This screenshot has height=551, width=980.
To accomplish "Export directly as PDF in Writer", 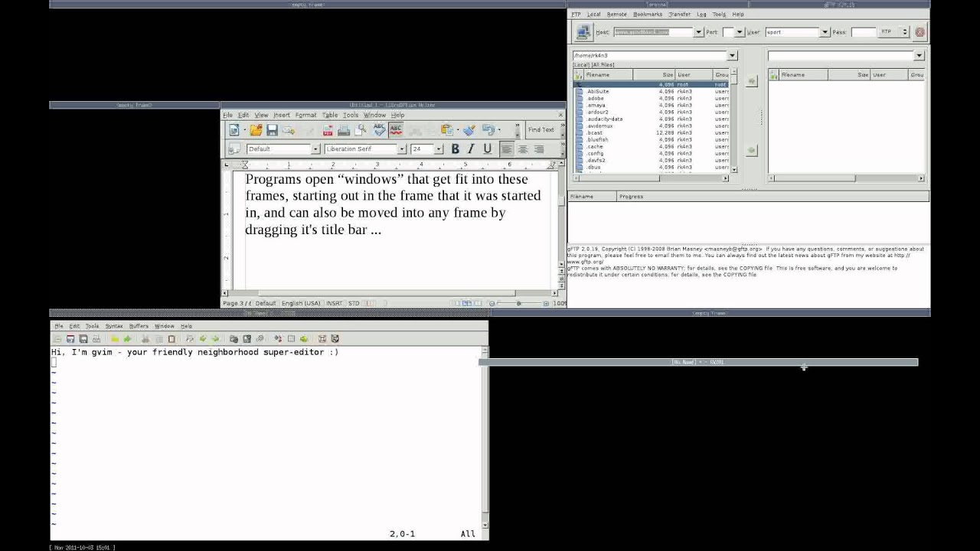I will [x=328, y=130].
